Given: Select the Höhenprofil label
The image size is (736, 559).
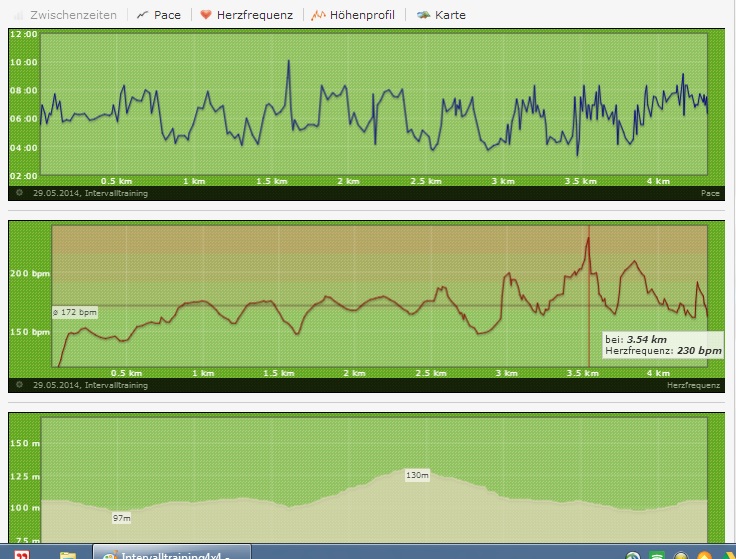Looking at the screenshot, I should 361,15.
